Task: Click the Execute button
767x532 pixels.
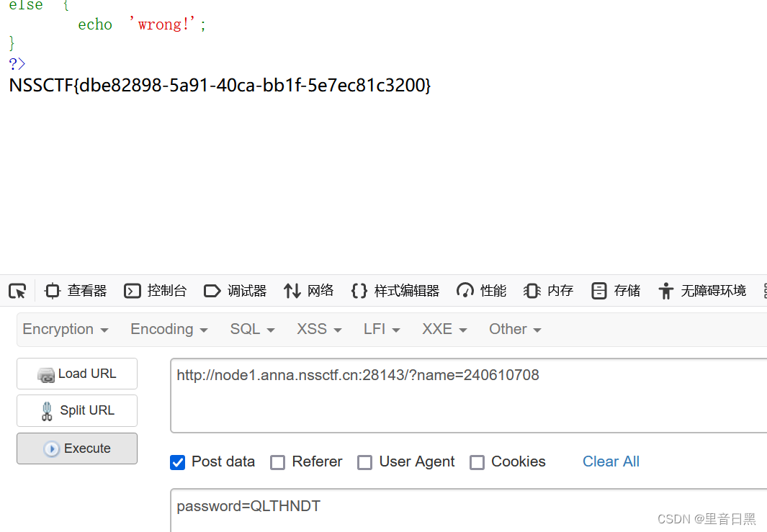Action: (76, 448)
